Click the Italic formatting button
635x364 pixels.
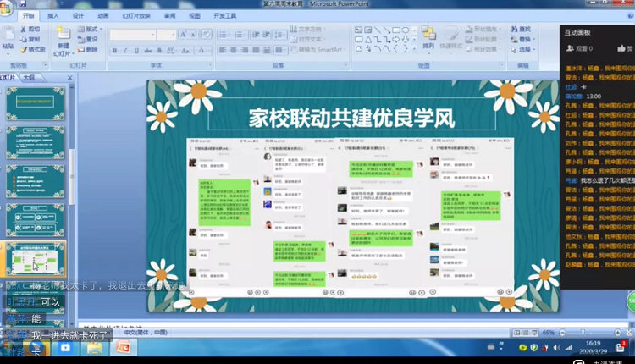coord(125,51)
